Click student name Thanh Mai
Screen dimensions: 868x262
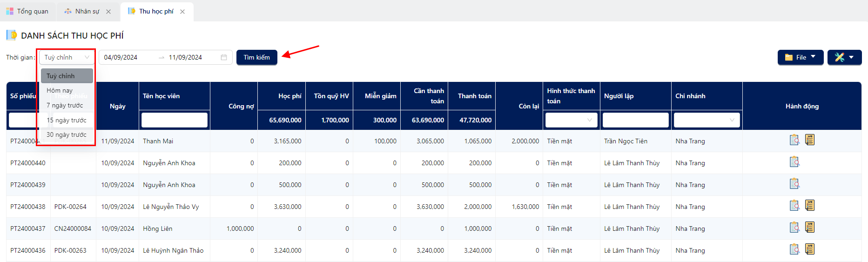[158, 141]
